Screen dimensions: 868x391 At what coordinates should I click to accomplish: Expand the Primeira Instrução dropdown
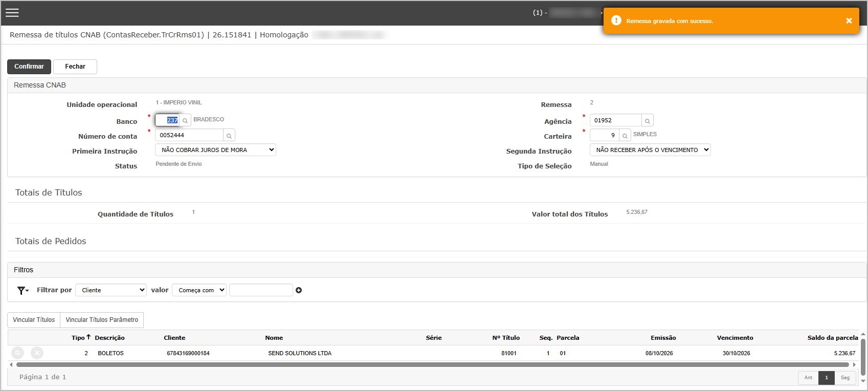pyautogui.click(x=215, y=150)
